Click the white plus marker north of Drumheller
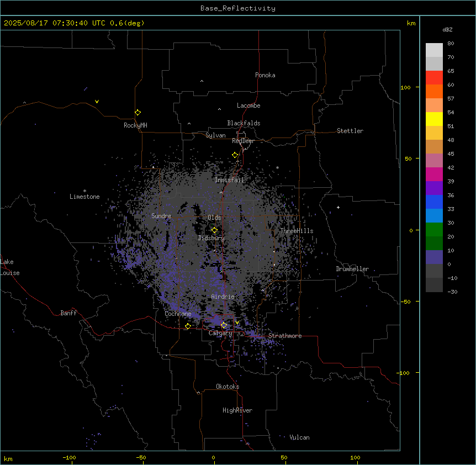This screenshot has height=465, width=476. pos(338,207)
